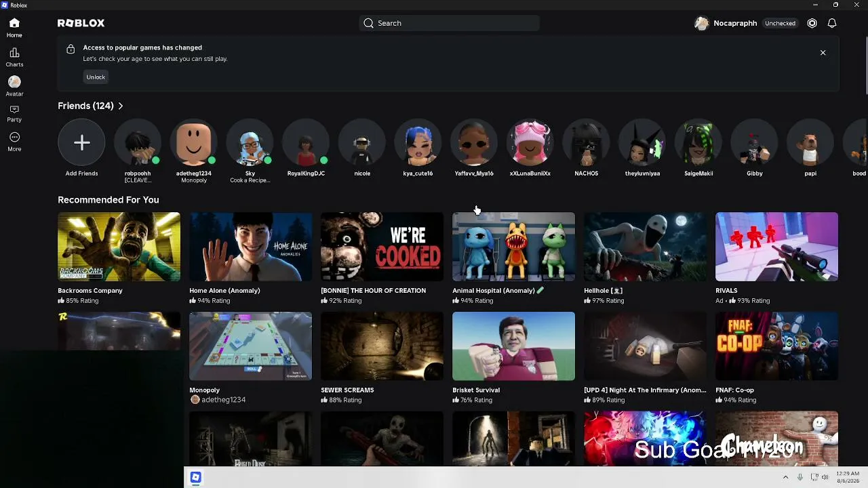Open Brisket Survival game thumbnail
The height and width of the screenshot is (488, 868).
pos(514,346)
